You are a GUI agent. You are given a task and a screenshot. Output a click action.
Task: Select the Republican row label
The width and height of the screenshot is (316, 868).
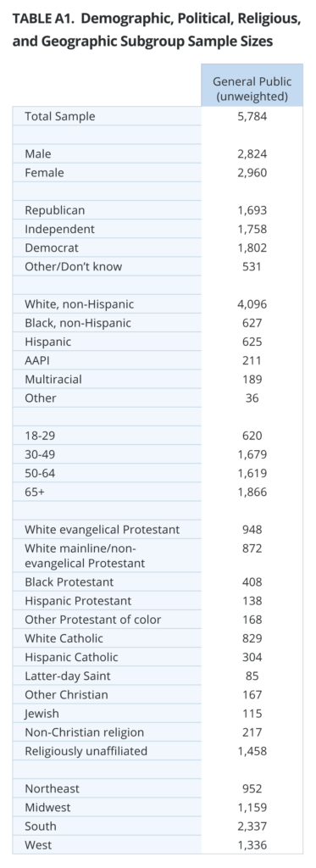click(x=55, y=210)
